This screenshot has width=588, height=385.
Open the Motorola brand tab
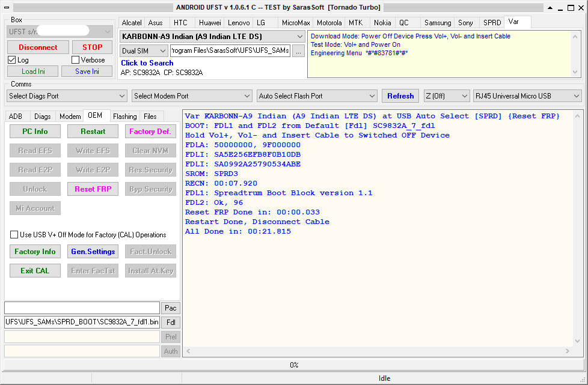click(x=329, y=23)
